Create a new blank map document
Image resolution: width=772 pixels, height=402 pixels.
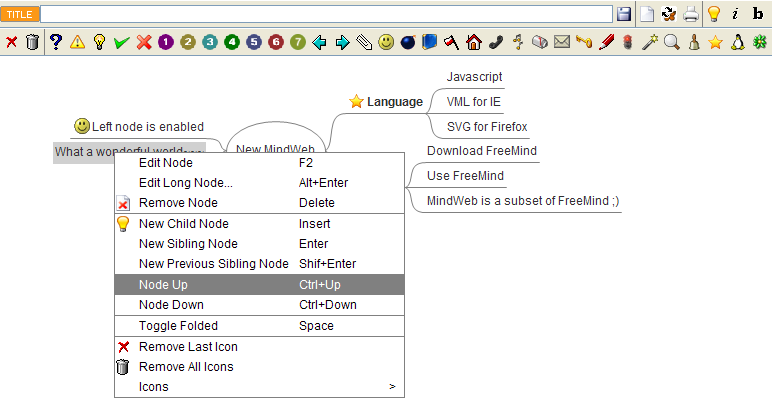(647, 14)
